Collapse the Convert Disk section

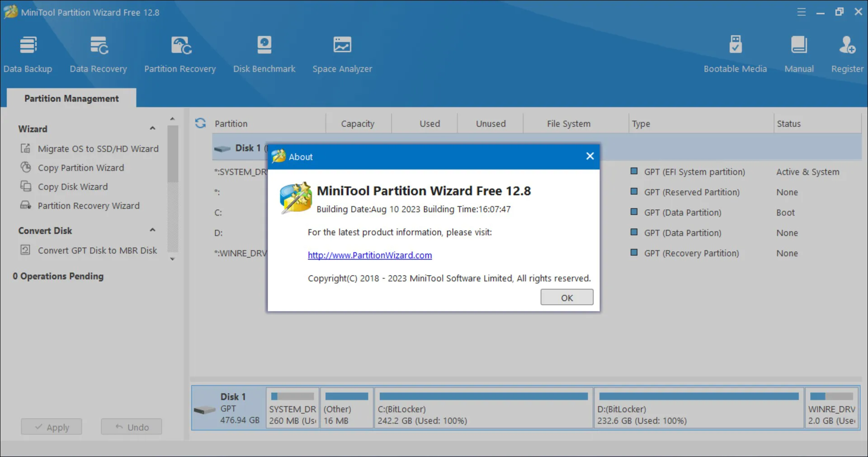pos(153,231)
